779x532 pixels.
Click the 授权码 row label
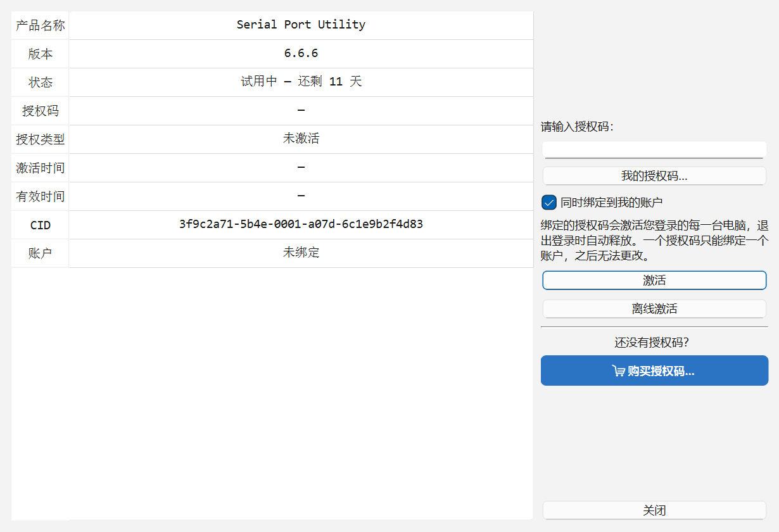[41, 111]
